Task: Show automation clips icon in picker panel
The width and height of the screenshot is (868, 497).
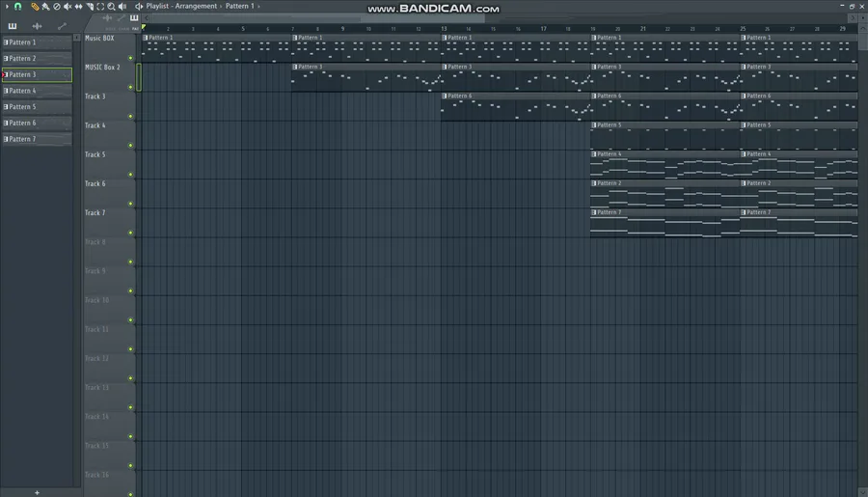Action: pyautogui.click(x=62, y=26)
